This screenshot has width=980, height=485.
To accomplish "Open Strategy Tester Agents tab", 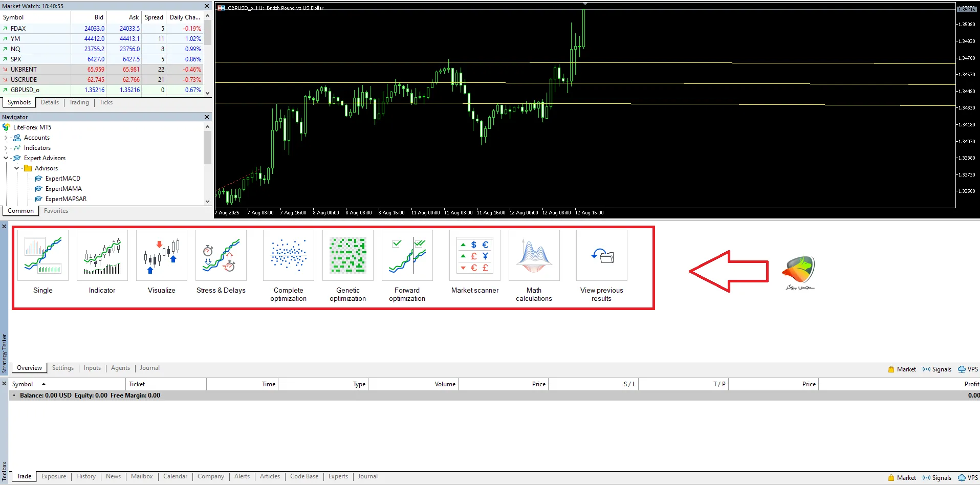I will [120, 368].
